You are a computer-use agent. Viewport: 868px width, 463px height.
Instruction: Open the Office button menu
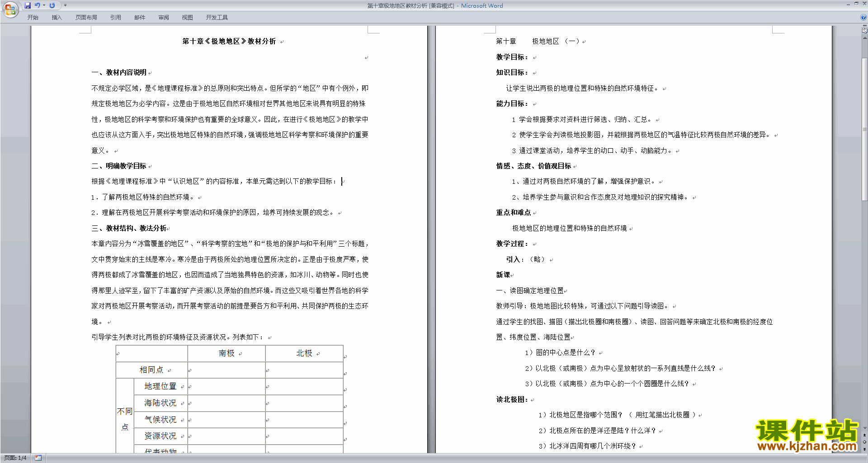click(10, 9)
